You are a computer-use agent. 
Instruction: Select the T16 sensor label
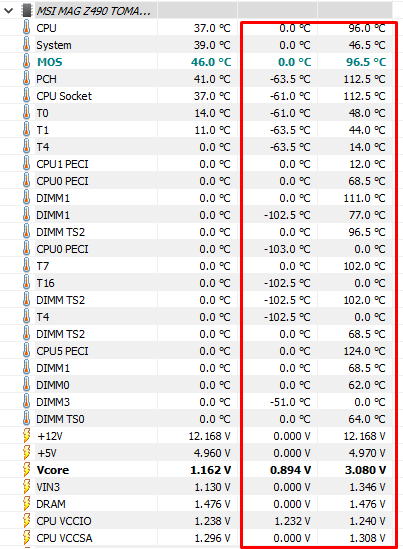(46, 283)
